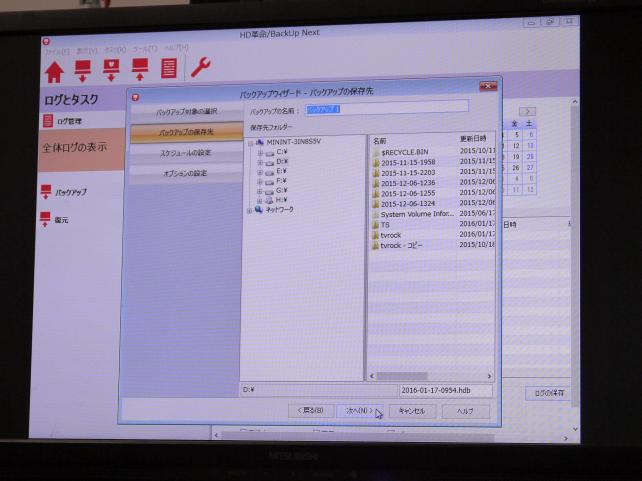The image size is (642, 481).
Task: Expand the ネットワーク node
Action: point(250,211)
